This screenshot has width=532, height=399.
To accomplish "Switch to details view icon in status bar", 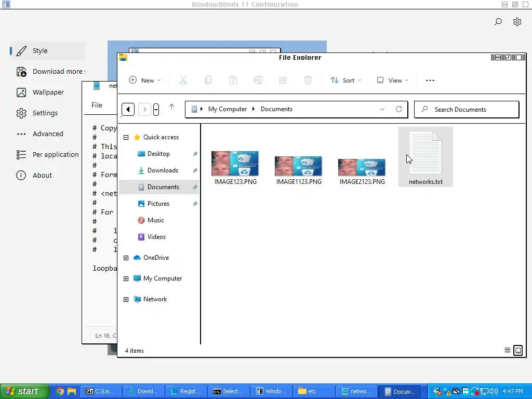I will 507,350.
